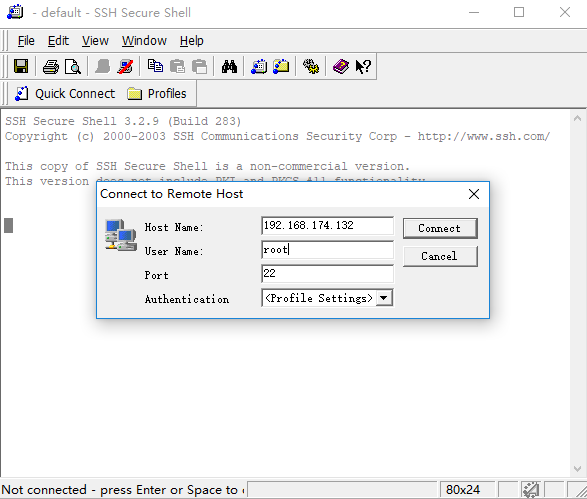
Task: Click the application icon in title bar
Action: tap(15, 12)
